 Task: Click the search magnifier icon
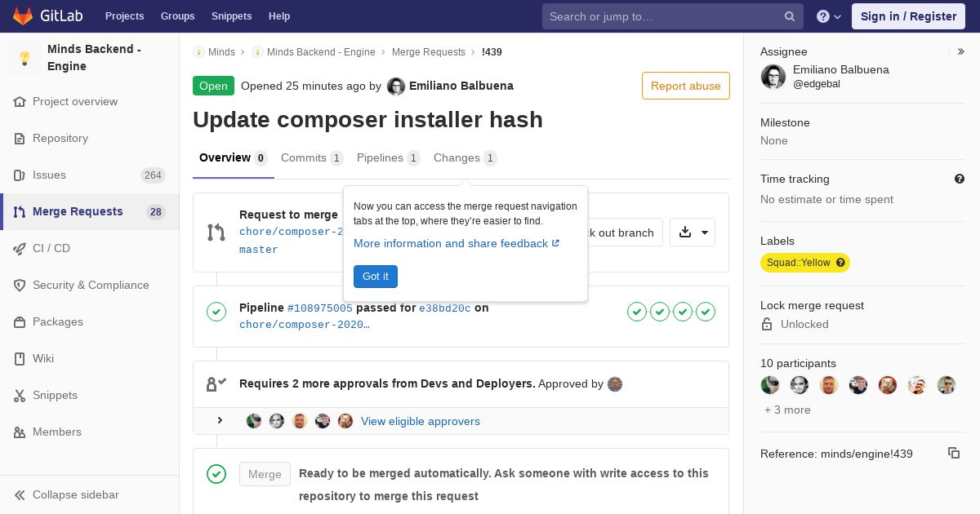[x=790, y=16]
